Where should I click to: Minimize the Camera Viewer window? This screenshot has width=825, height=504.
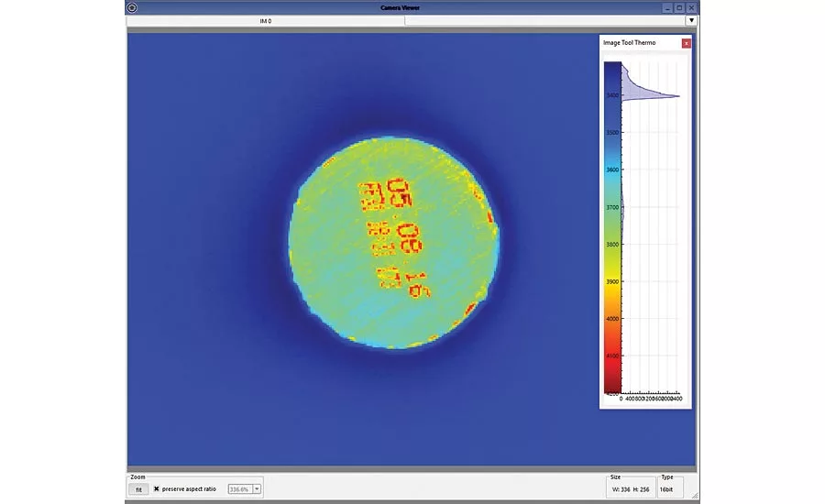[667, 8]
